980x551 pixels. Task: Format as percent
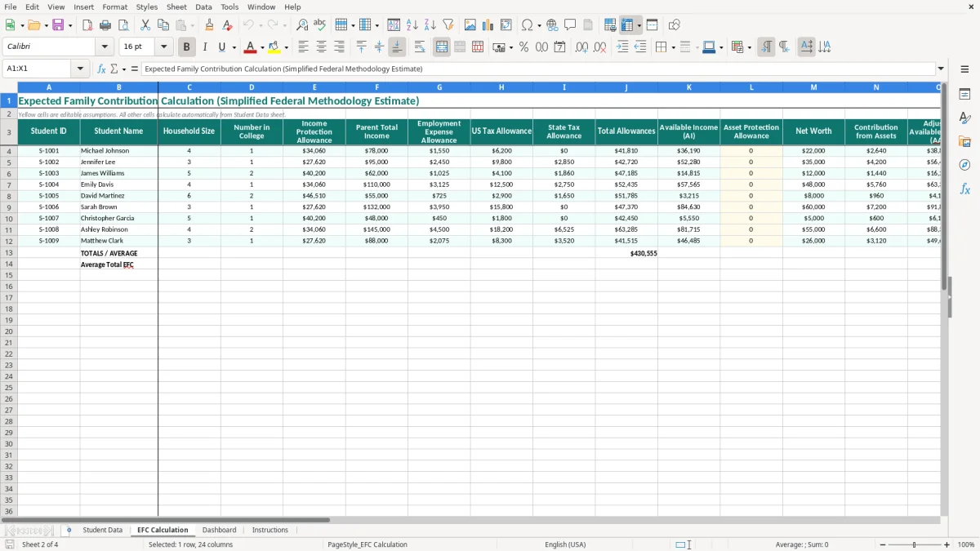point(523,47)
